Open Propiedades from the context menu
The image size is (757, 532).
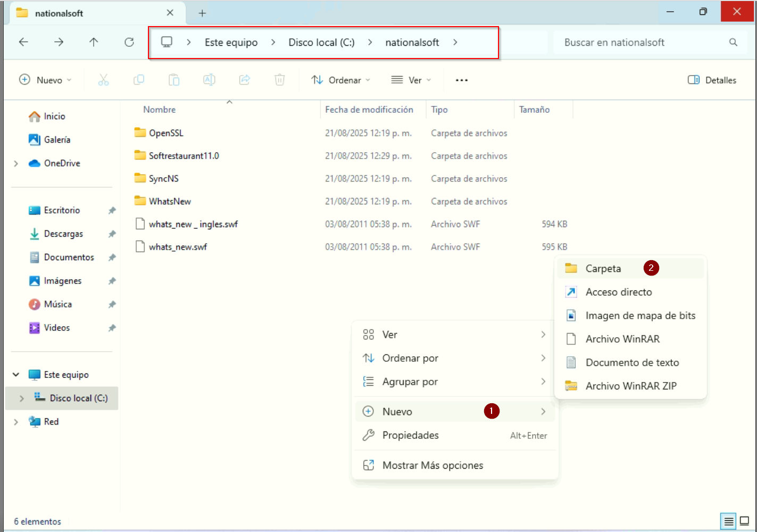point(455,435)
